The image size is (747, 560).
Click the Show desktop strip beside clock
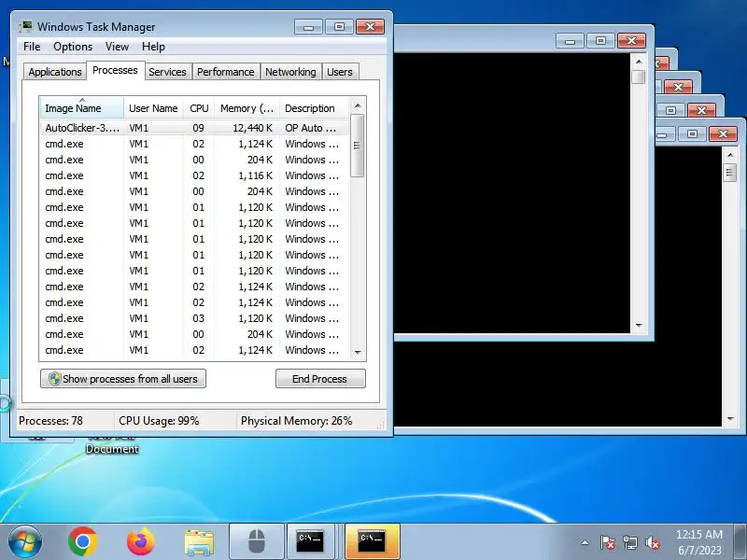click(x=740, y=541)
